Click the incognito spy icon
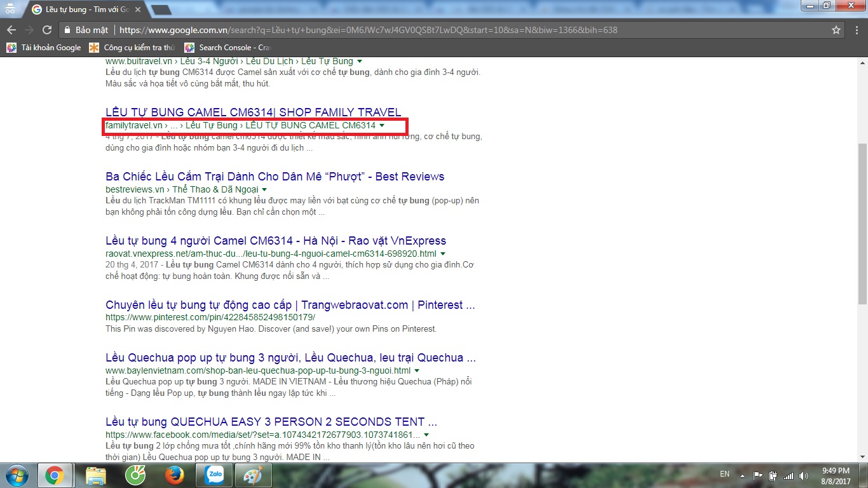Screen dimensions: 868x488 point(10,10)
